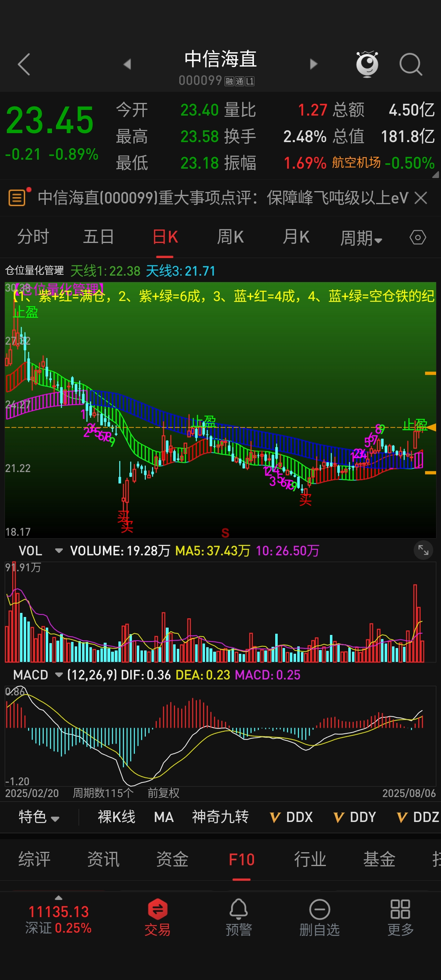Tap the 天线1: 22.38 readout
The width and height of the screenshot is (441, 980).
[105, 271]
